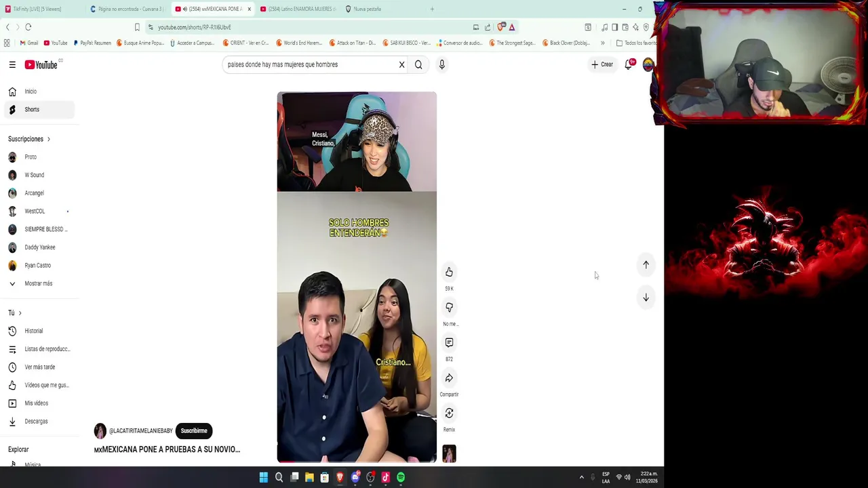Open Mis videos in the sidebar
The image size is (868, 488).
click(39, 403)
